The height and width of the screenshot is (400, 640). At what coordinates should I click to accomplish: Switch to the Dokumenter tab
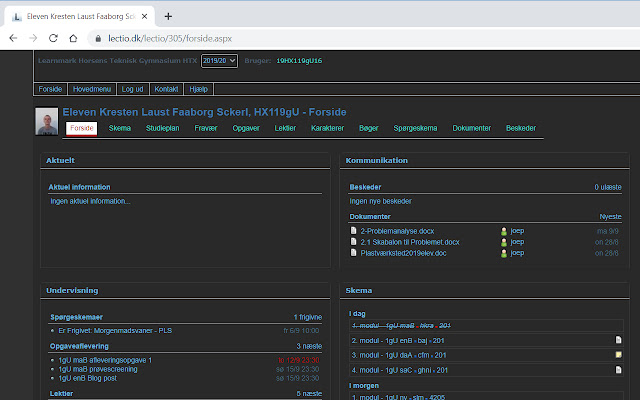471,128
